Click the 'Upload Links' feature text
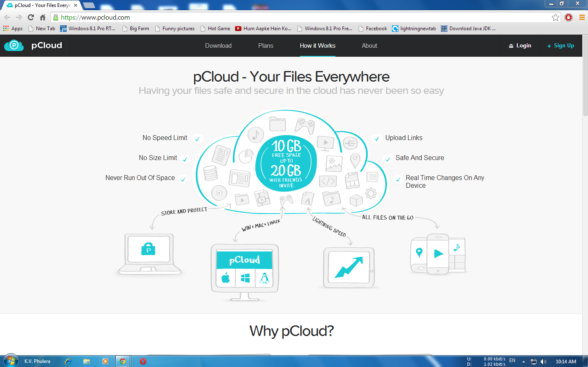 click(x=404, y=138)
